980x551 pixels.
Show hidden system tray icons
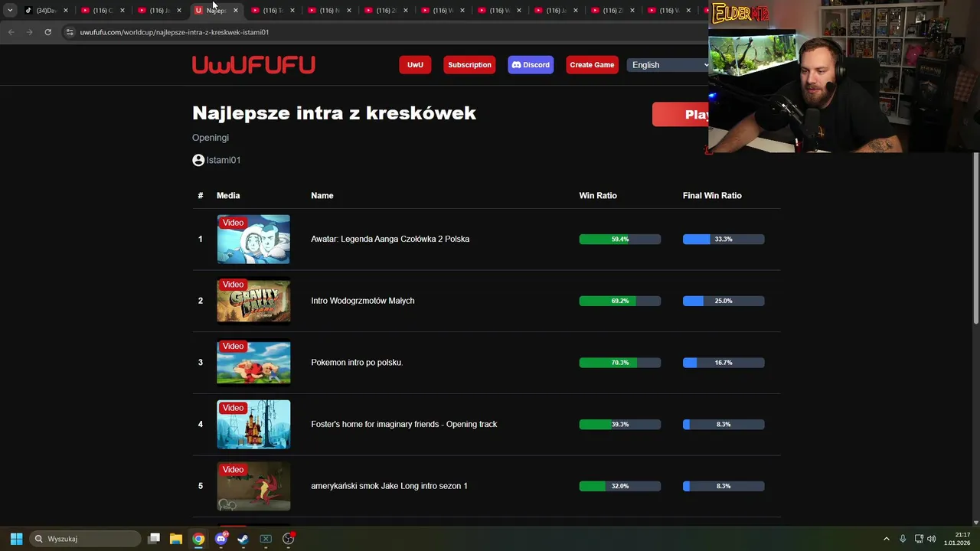[887, 539]
